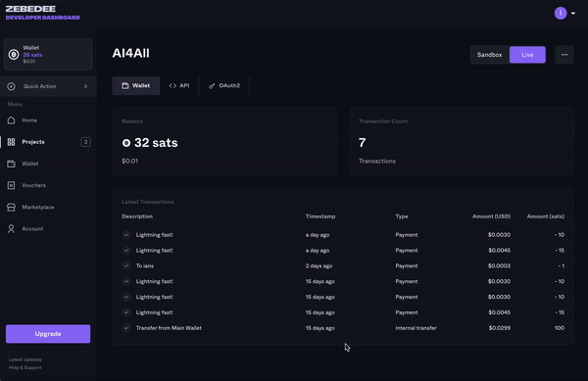The width and height of the screenshot is (588, 381).
Task: Click the Quick Action compass icon
Action: (x=11, y=86)
